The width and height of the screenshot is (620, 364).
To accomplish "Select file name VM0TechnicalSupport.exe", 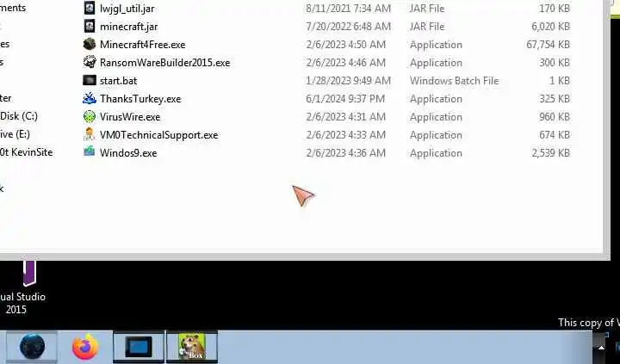I will point(158,135).
